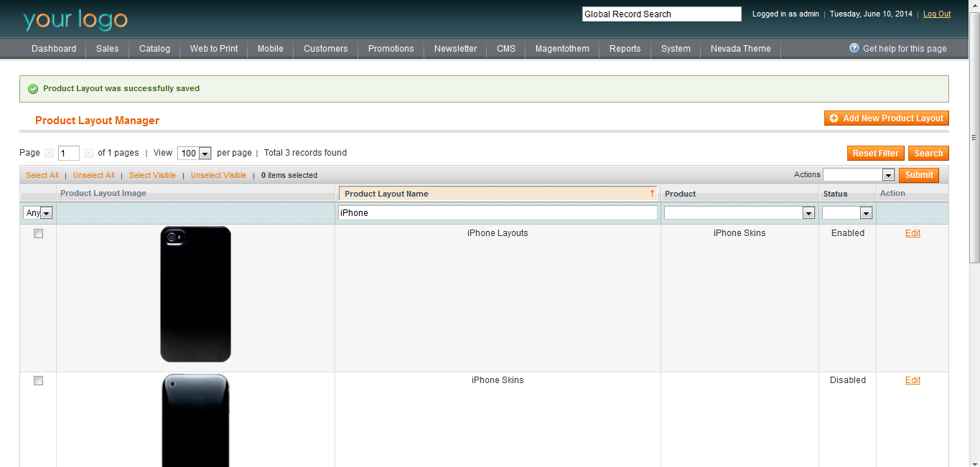Open the 'Any' selection filter dropdown
The width and height of the screenshot is (980, 467).
coord(38,213)
